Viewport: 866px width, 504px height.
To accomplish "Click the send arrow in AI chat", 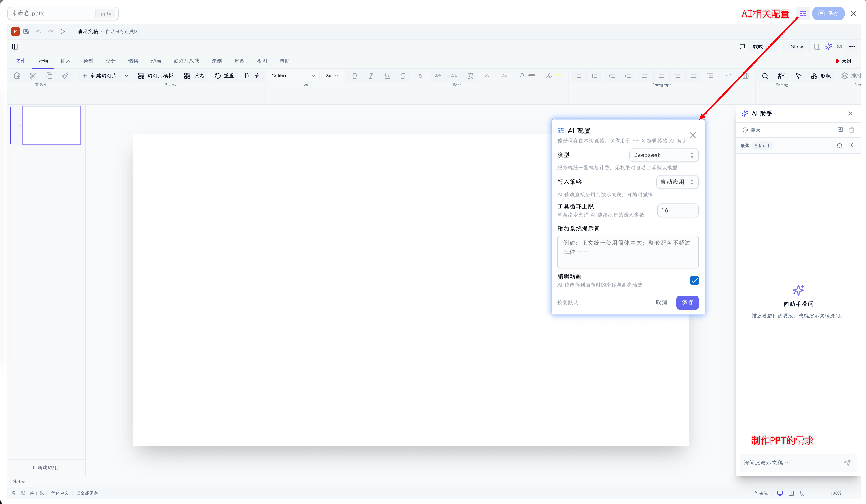I will [847, 463].
